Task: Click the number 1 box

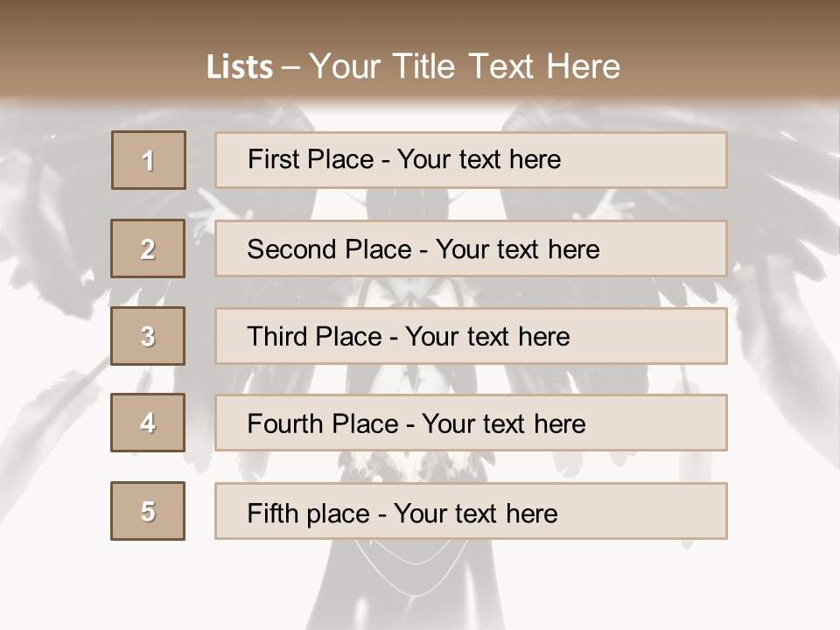Action: pyautogui.click(x=149, y=160)
